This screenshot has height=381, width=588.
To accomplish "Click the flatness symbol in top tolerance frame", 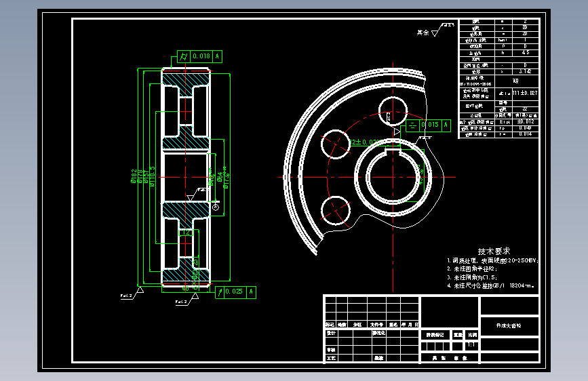I will (184, 56).
